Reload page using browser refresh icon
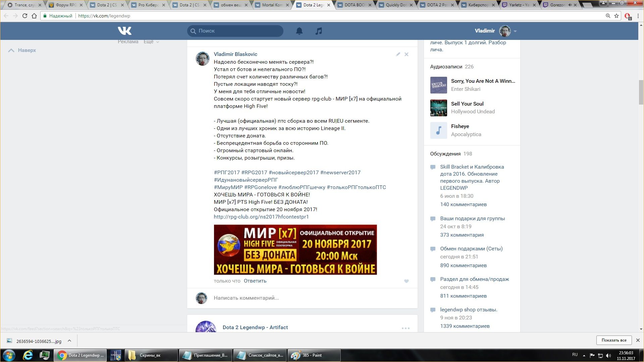The height and width of the screenshot is (362, 644). pyautogui.click(x=24, y=16)
